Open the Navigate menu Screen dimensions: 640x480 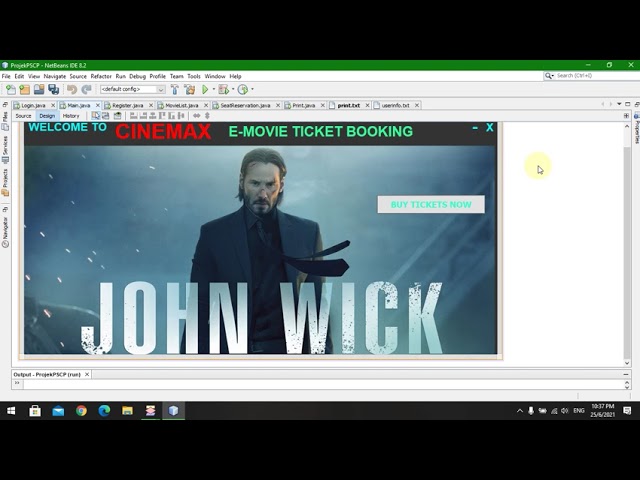coord(55,76)
